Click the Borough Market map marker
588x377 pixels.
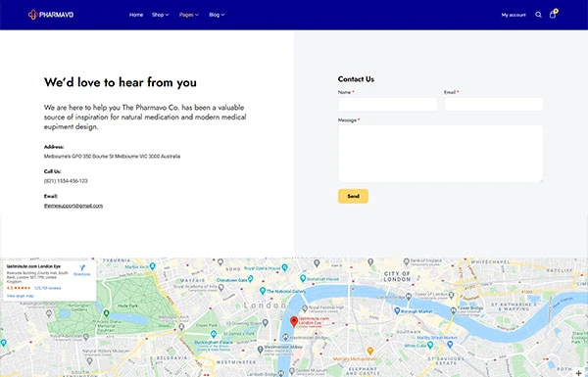397,310
